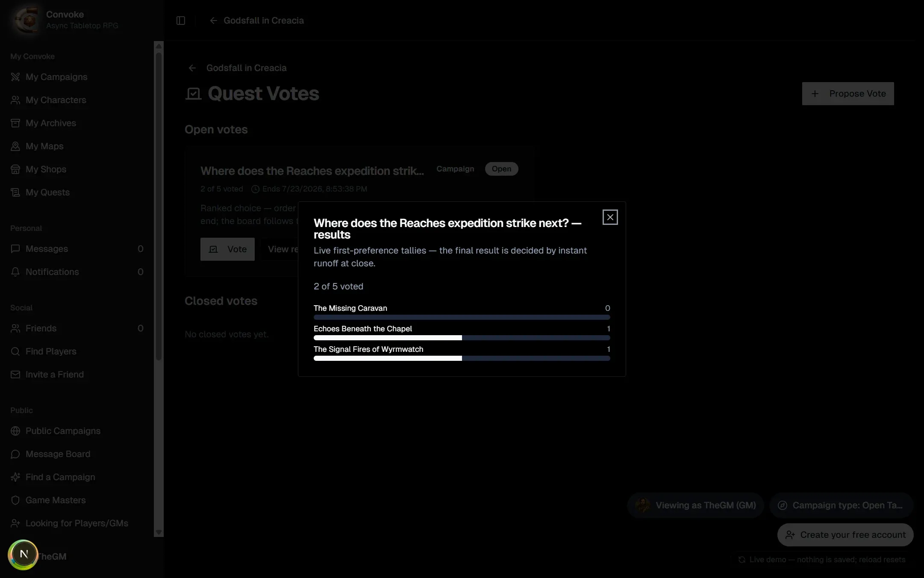Open My Maps pin icon
Viewport: 924px width, 578px height.
(x=15, y=146)
